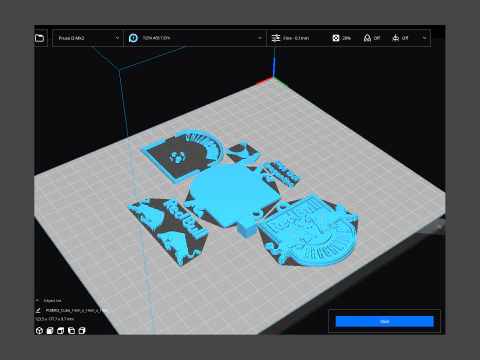Click the extruder 1 material icon
Viewport: 480px width, 360px height.
point(133,38)
